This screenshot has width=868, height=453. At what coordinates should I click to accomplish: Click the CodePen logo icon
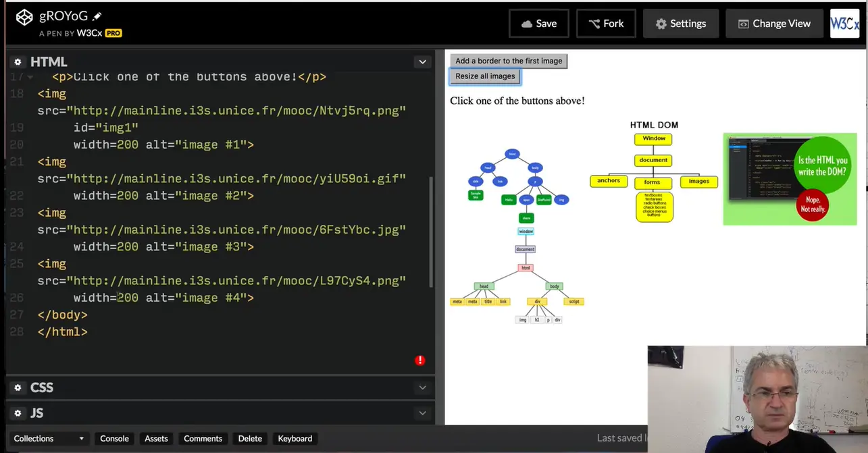[x=24, y=17]
